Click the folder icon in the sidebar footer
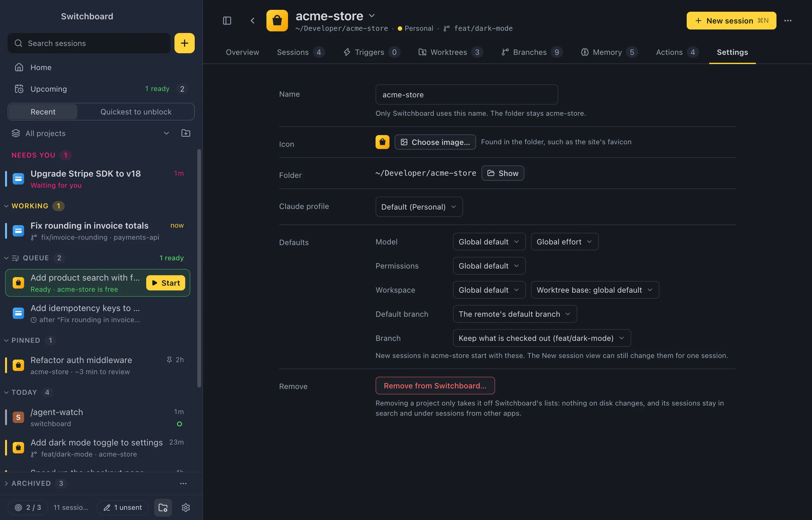The height and width of the screenshot is (520, 812). tap(163, 508)
